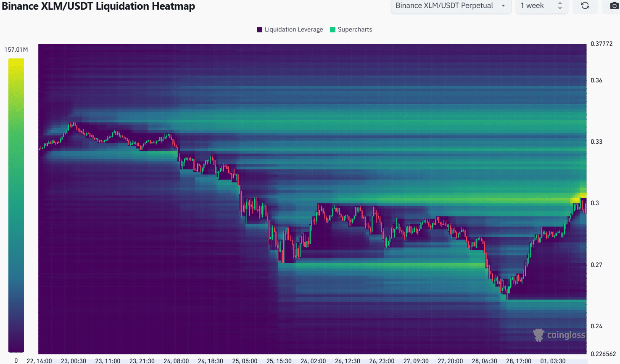Click the 27, 09:30 time label
This screenshot has height=364, width=620.
[x=416, y=361]
